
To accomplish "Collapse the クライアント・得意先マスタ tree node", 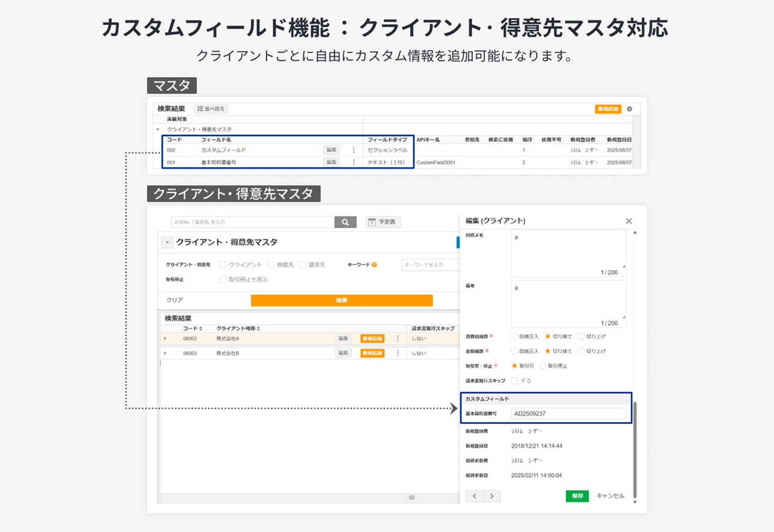I will point(158,129).
